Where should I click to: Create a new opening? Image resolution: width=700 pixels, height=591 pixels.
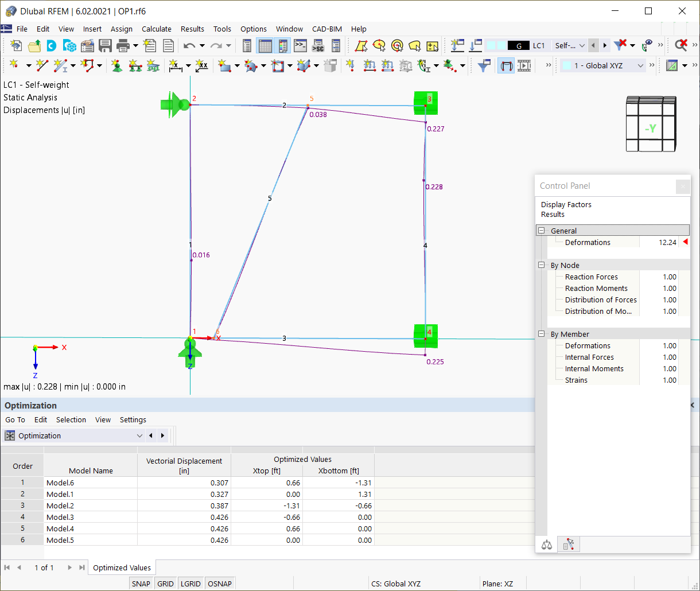(x=278, y=66)
